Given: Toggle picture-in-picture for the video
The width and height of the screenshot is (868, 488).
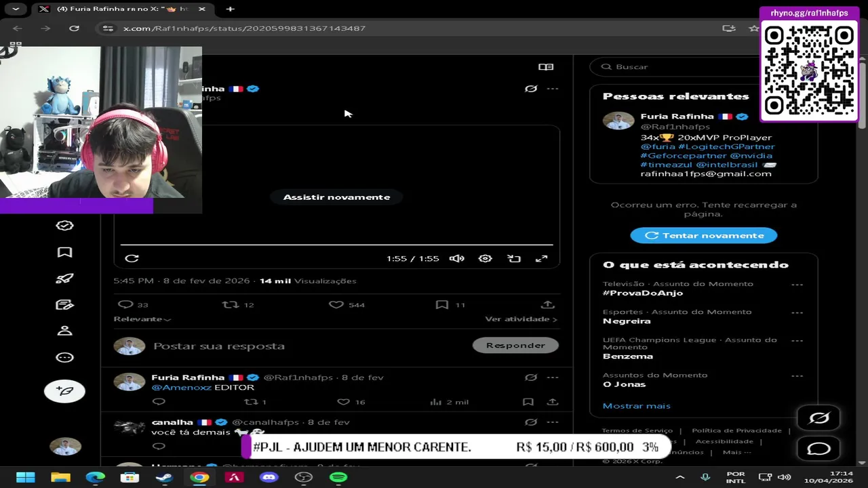Looking at the screenshot, I should (514, 258).
